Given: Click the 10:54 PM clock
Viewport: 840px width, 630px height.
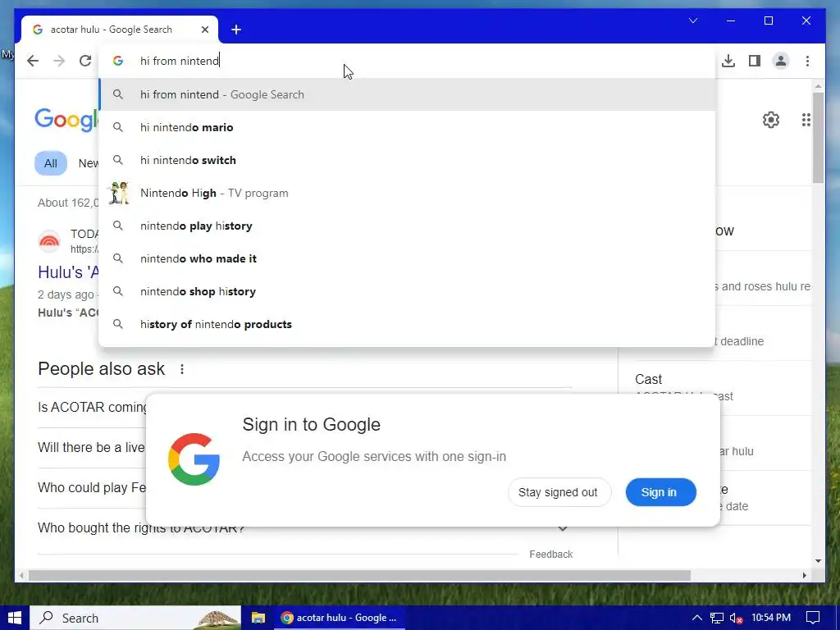Looking at the screenshot, I should (771, 618).
